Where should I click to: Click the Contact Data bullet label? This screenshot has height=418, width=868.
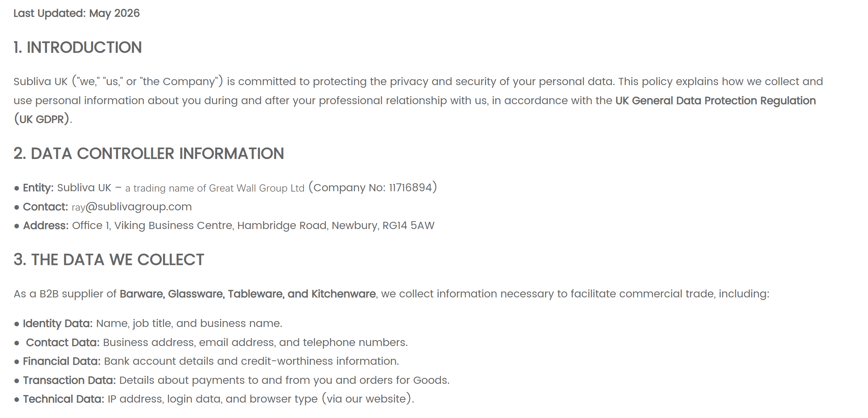pos(63,342)
